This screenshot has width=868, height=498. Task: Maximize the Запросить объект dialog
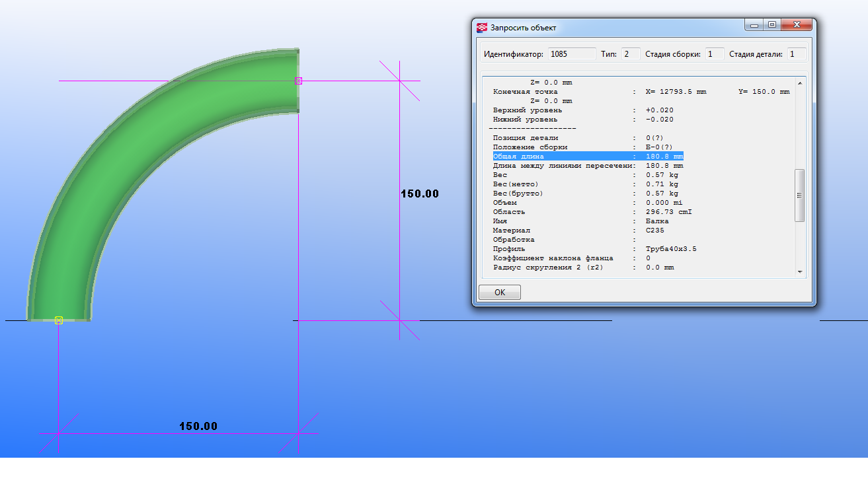pyautogui.click(x=771, y=25)
